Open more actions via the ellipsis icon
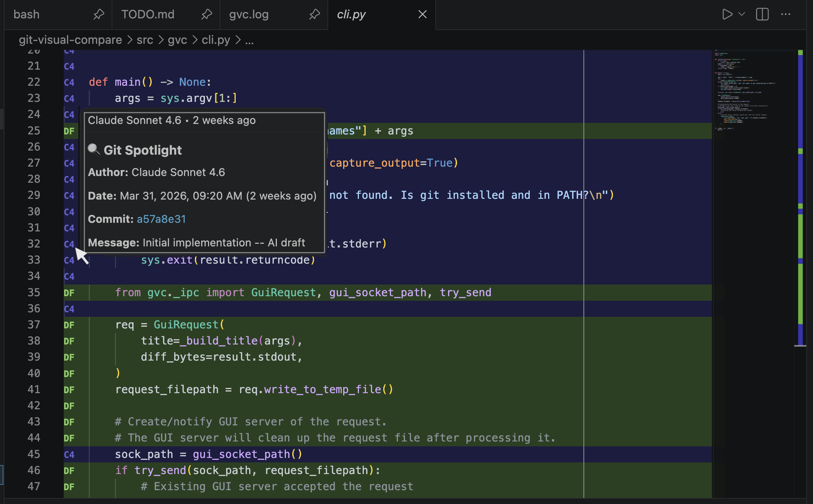 coord(786,14)
